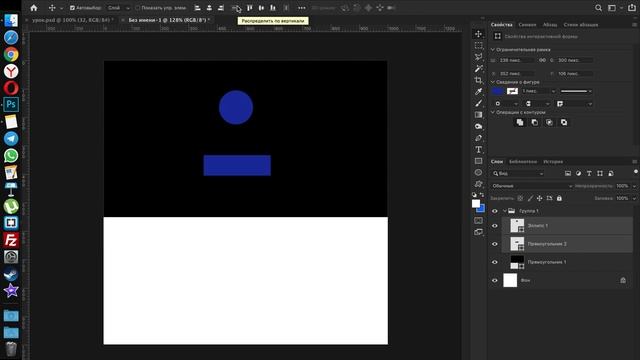Collapse the Группа 1 group chevron
Screen dimensions: 640x360
pyautogui.click(x=504, y=211)
